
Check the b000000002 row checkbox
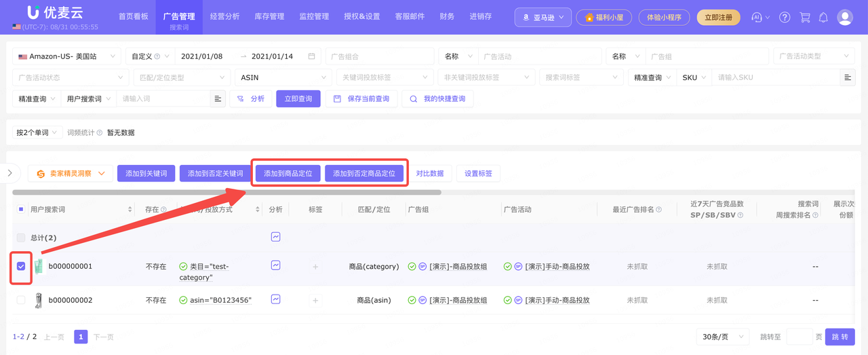[21, 300]
